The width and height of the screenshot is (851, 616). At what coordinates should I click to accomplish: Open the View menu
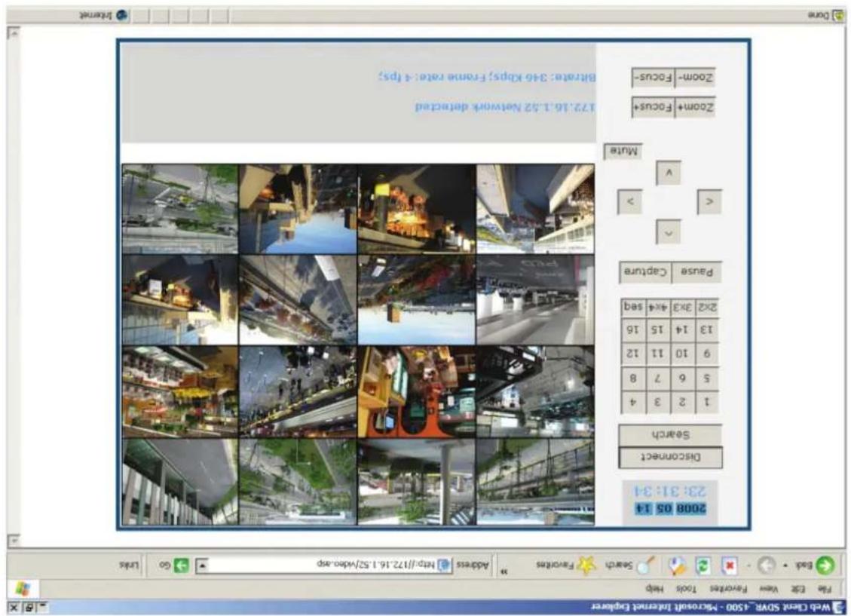(768, 588)
